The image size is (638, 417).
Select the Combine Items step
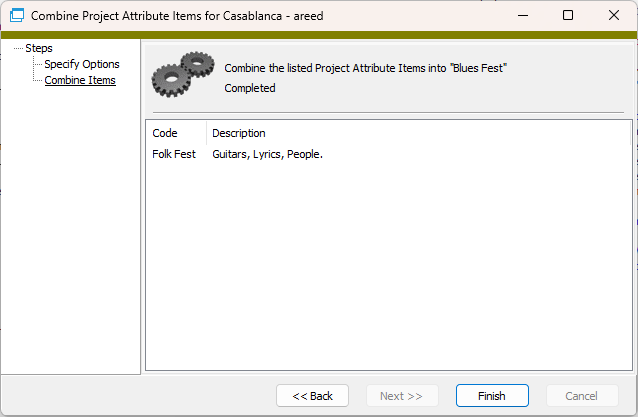(x=80, y=80)
